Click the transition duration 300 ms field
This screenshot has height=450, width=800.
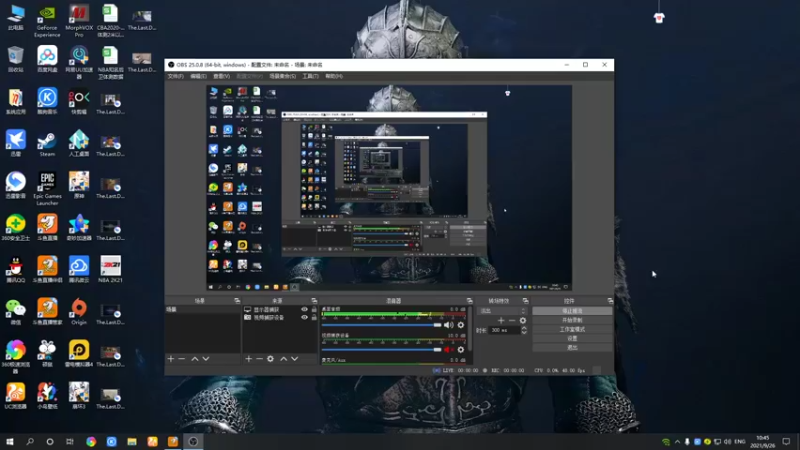(x=504, y=330)
